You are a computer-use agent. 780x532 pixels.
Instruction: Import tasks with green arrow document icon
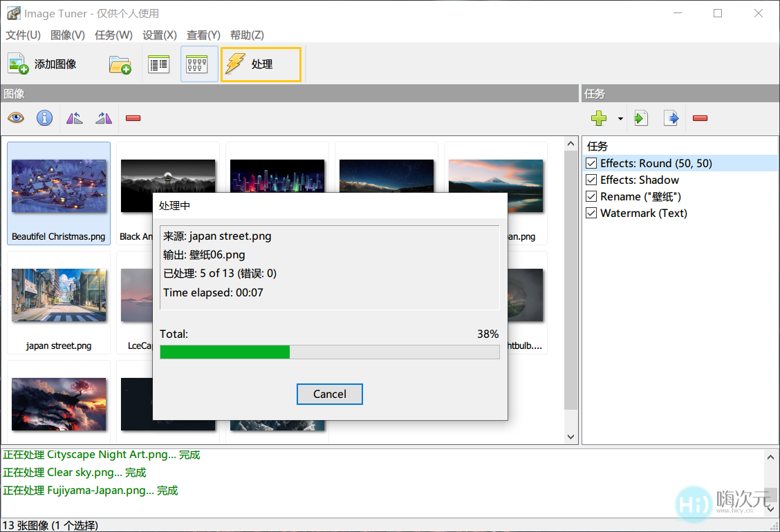coord(640,117)
